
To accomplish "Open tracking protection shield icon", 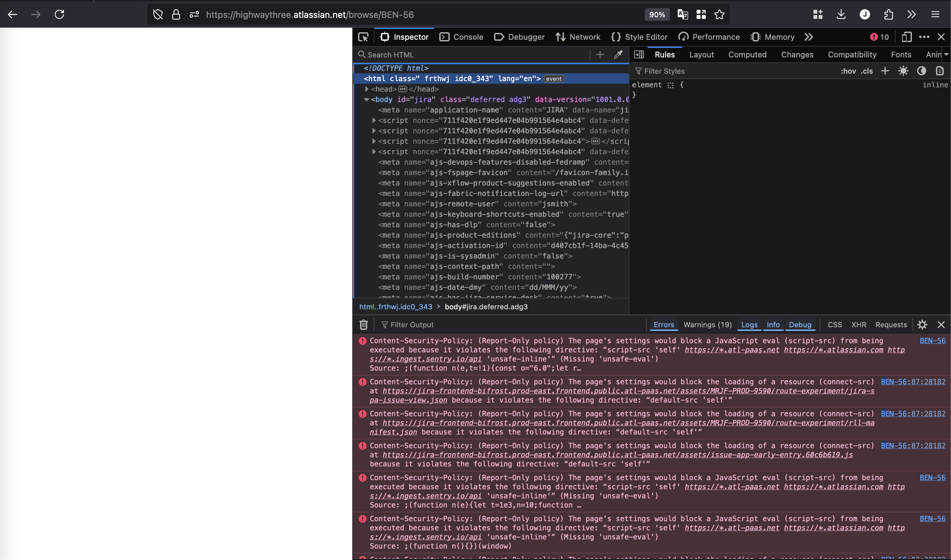I will click(158, 15).
